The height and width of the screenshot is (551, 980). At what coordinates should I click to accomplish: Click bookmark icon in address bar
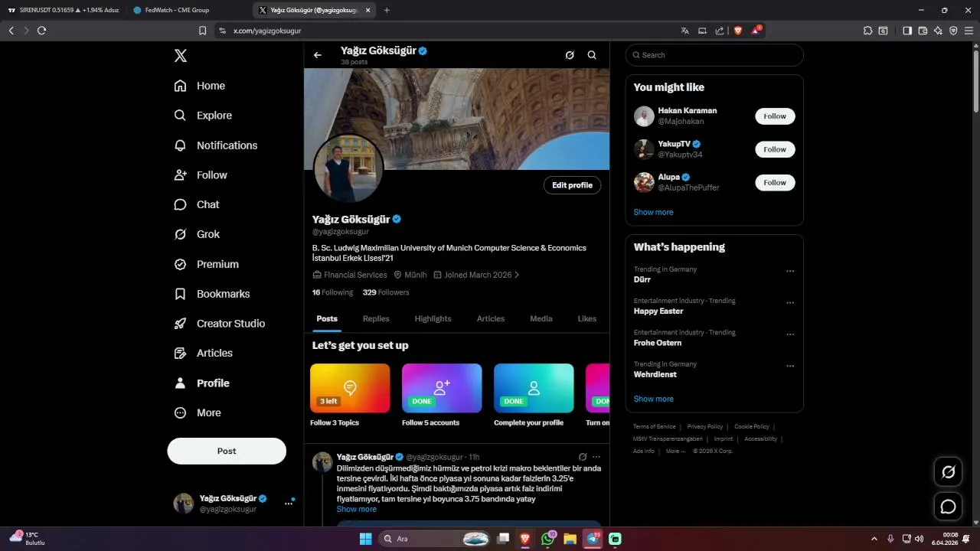coord(202,31)
